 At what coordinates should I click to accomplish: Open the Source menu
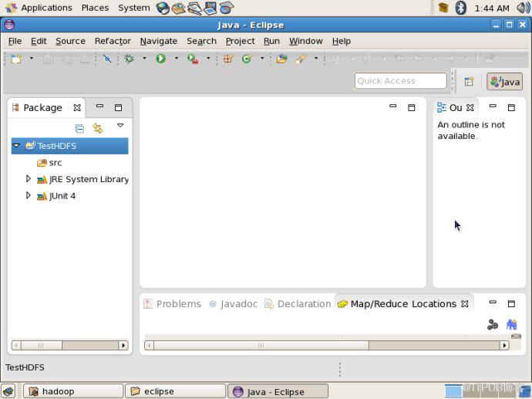coord(71,41)
